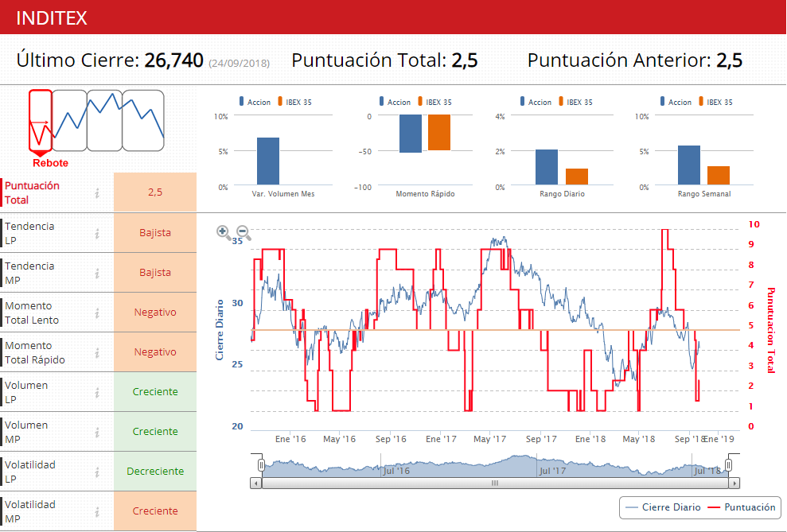
Task: Open info icon for Volatilidad MP
Action: (x=97, y=511)
